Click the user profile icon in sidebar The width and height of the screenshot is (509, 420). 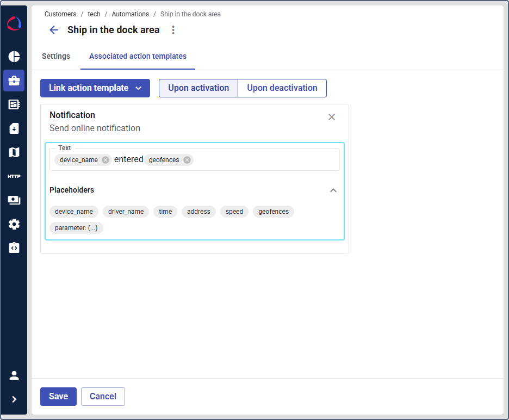click(14, 375)
